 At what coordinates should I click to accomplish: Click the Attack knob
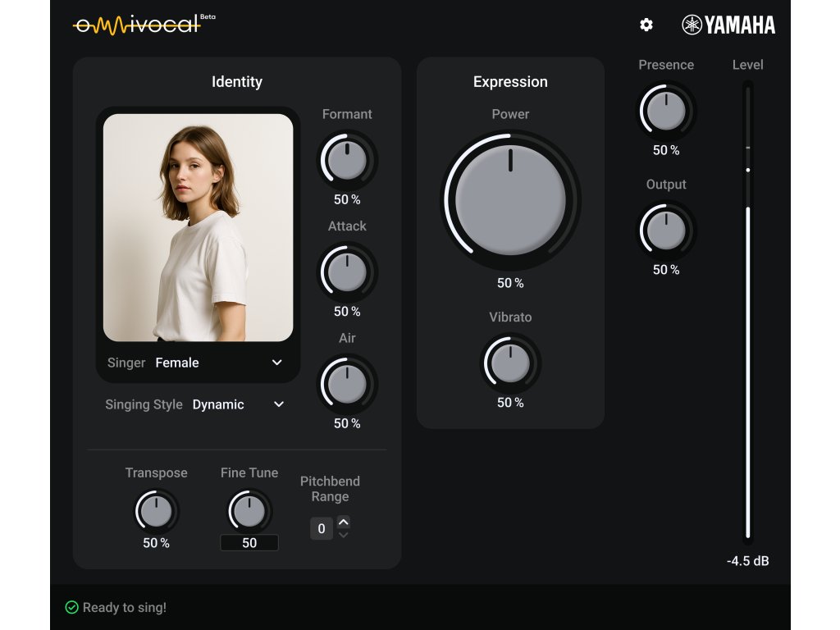(347, 272)
